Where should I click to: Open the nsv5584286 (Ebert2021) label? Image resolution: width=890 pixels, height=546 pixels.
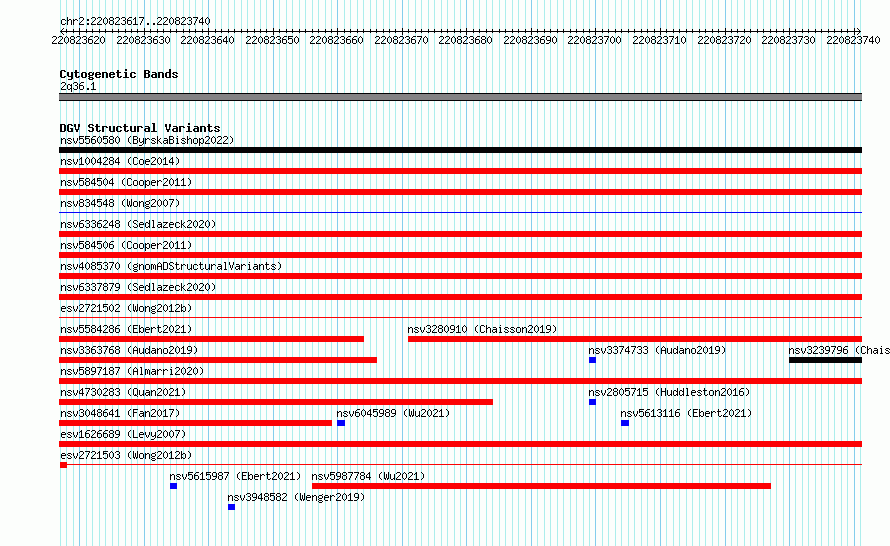click(x=126, y=329)
